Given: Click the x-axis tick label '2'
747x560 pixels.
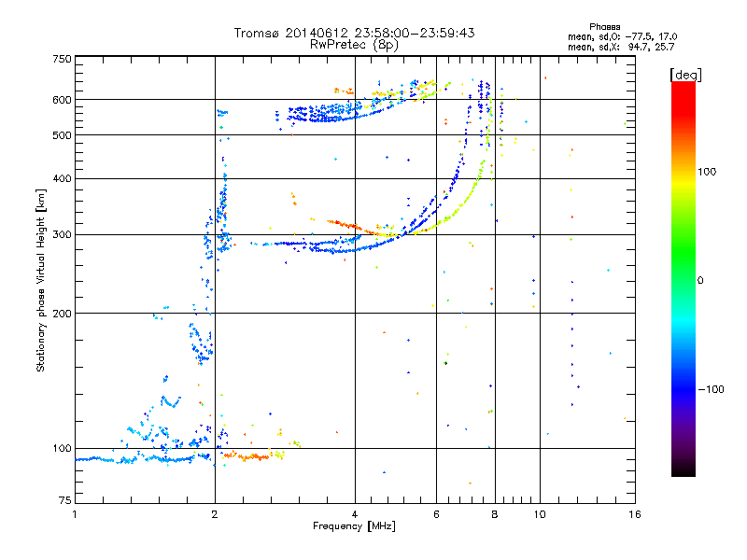Looking at the screenshot, I should coord(215,514).
